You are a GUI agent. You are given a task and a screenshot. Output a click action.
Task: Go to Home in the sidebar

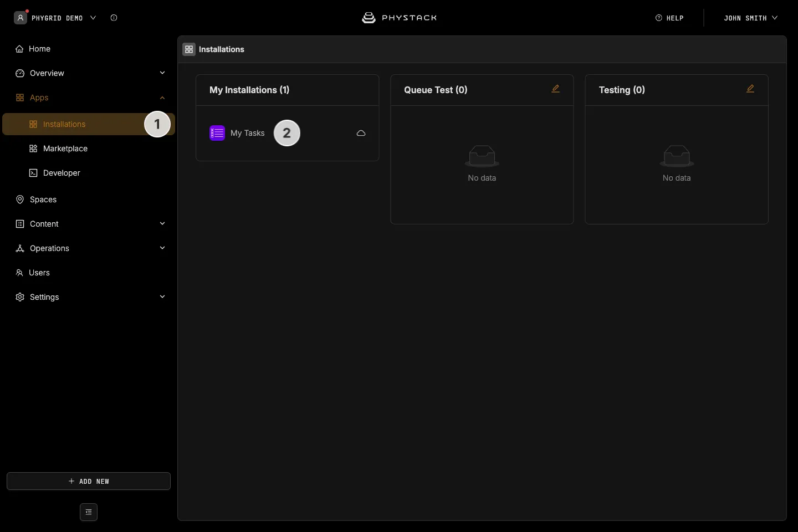pyautogui.click(x=89, y=49)
